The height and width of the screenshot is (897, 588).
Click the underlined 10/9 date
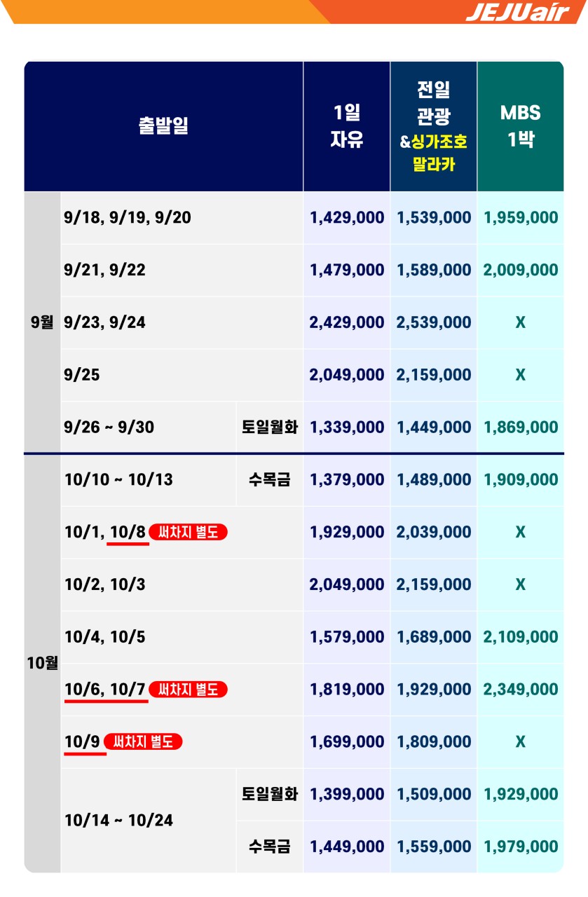[82, 741]
